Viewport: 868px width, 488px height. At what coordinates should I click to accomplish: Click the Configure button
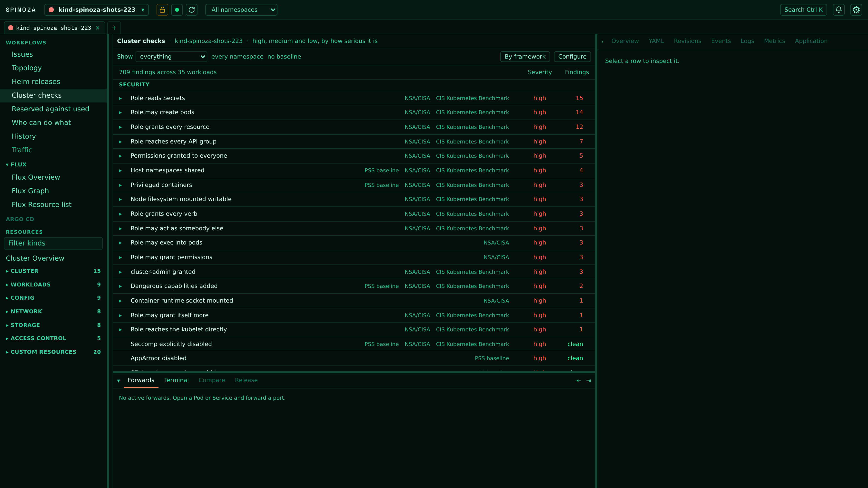point(572,57)
